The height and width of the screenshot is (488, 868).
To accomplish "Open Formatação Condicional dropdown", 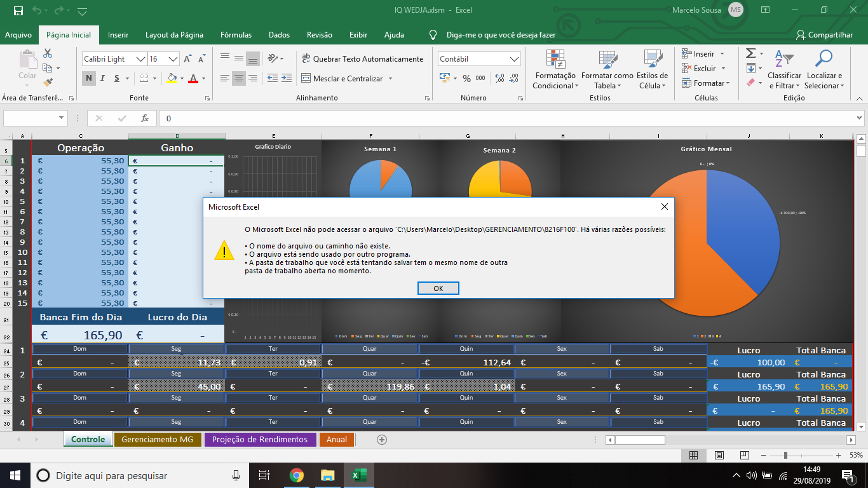I will (x=555, y=70).
